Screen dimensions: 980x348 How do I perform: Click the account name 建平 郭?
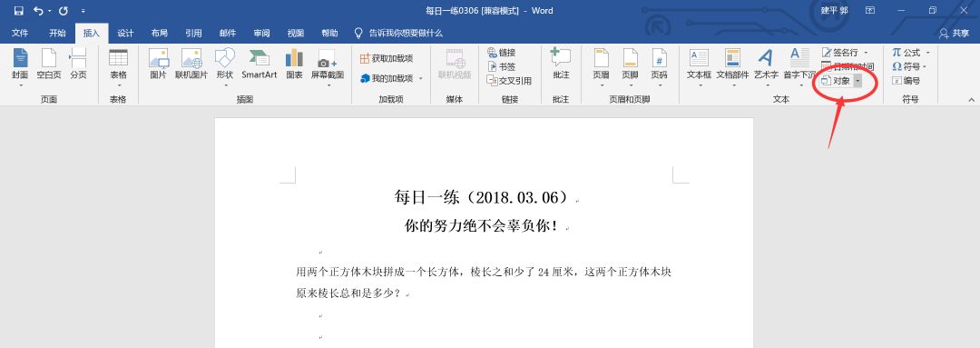(835, 11)
